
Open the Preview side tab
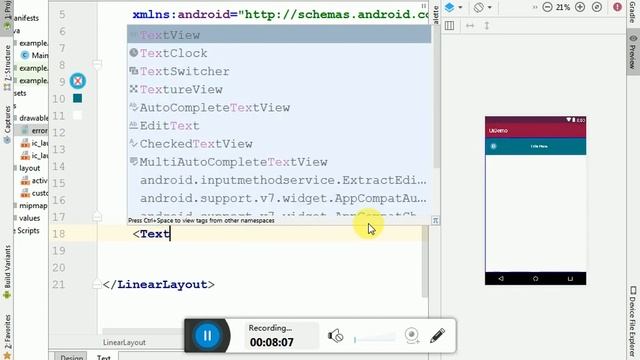tap(633, 52)
